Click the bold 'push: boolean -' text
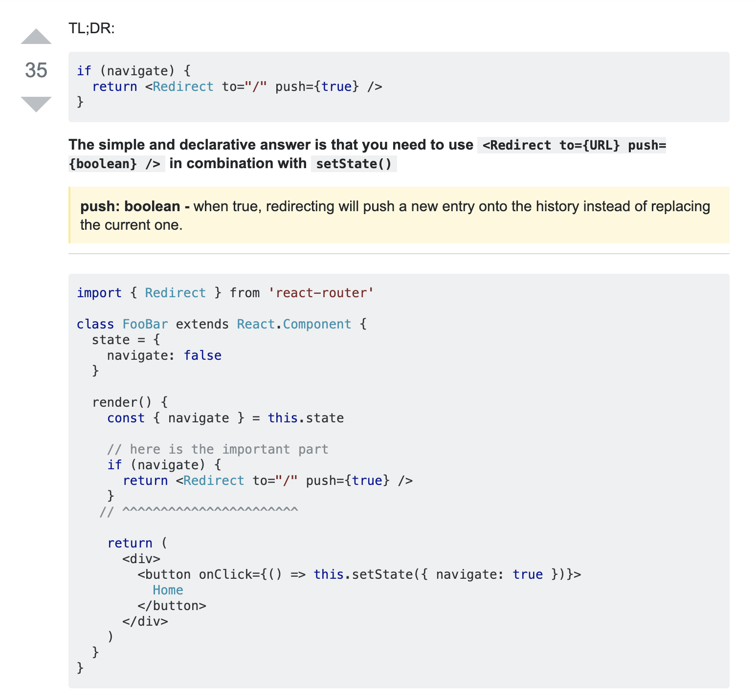The height and width of the screenshot is (700, 756). tap(134, 206)
